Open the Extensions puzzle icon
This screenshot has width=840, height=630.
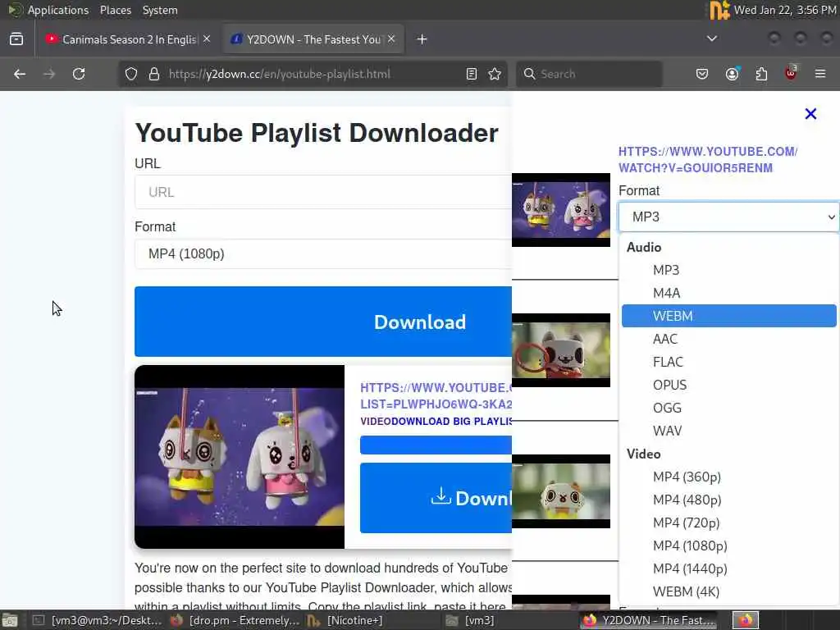[x=761, y=74]
